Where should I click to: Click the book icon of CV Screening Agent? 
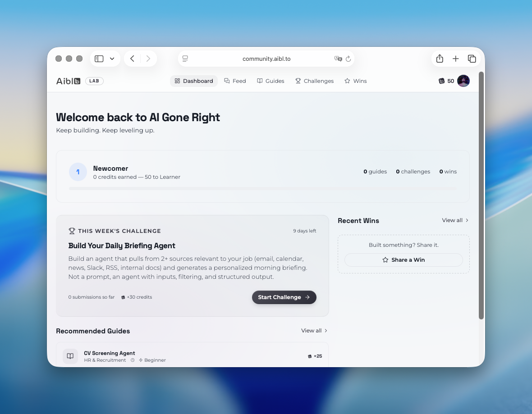coord(70,356)
